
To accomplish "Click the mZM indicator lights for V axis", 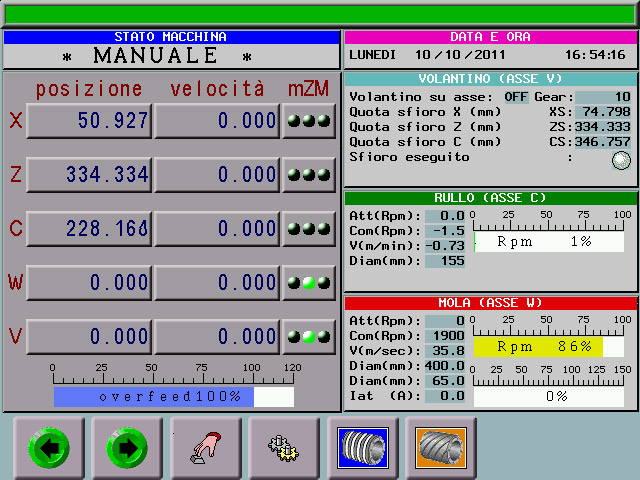I will (309, 337).
